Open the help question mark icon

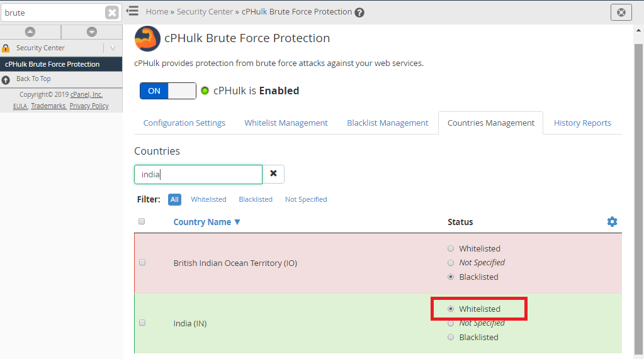359,13
